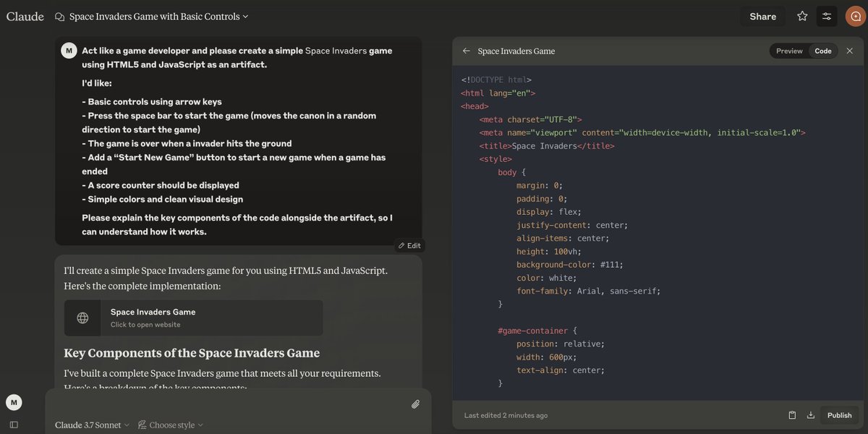Toggle the sidebar panel icon
868x434 pixels.
pos(14,425)
